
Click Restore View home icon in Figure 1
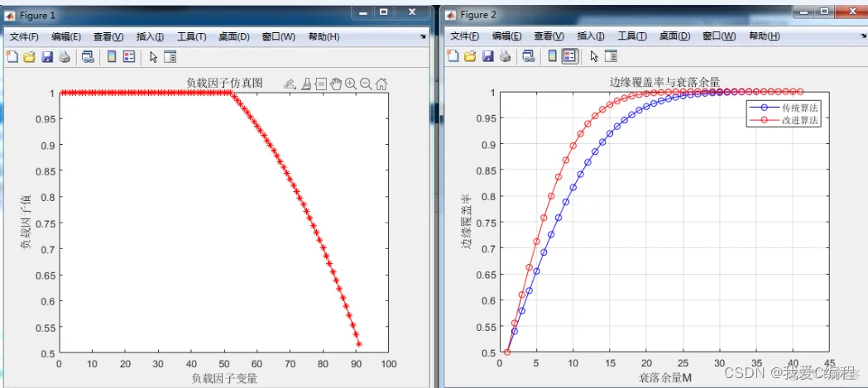click(381, 84)
